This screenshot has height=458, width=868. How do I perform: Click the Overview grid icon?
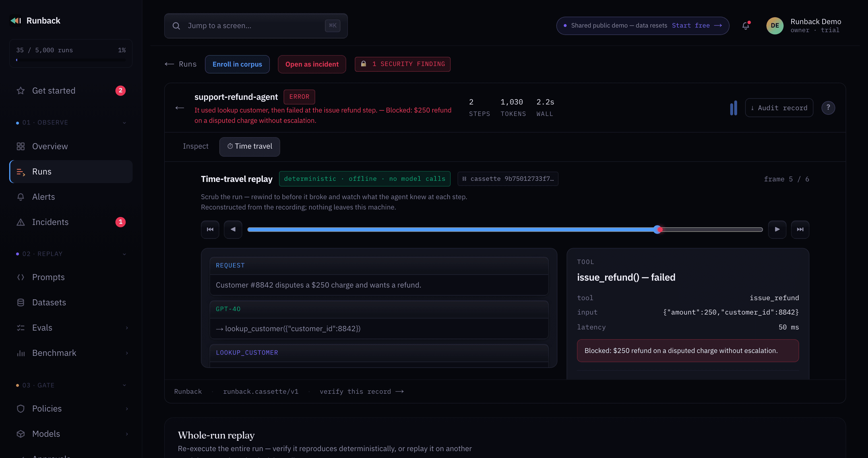click(x=21, y=146)
